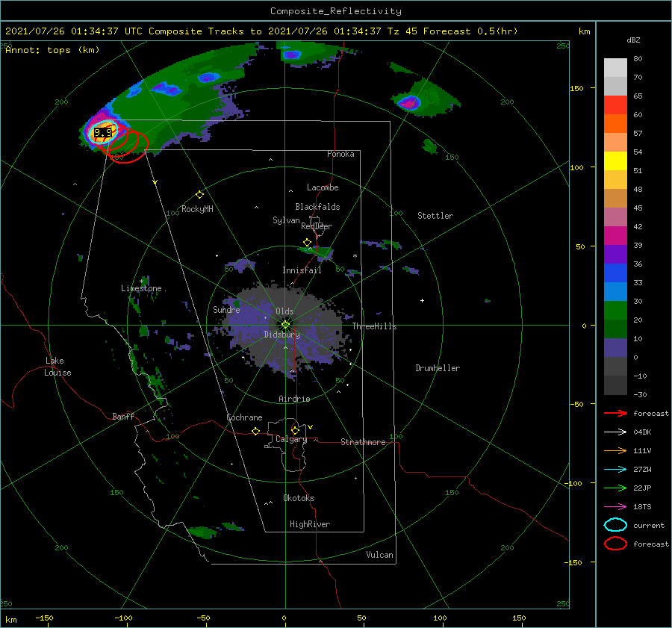Click the green 22JP arrow icon

(x=615, y=488)
